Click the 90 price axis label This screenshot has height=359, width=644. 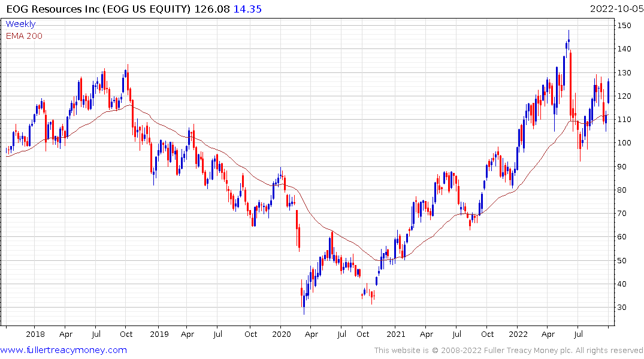(x=622, y=166)
